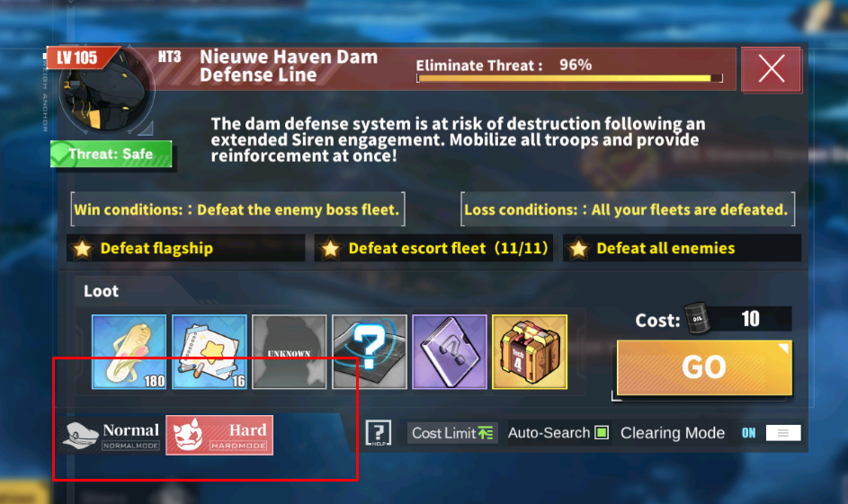The height and width of the screenshot is (504, 848).
Task: Switch to Hard mode tab
Action: click(x=219, y=436)
